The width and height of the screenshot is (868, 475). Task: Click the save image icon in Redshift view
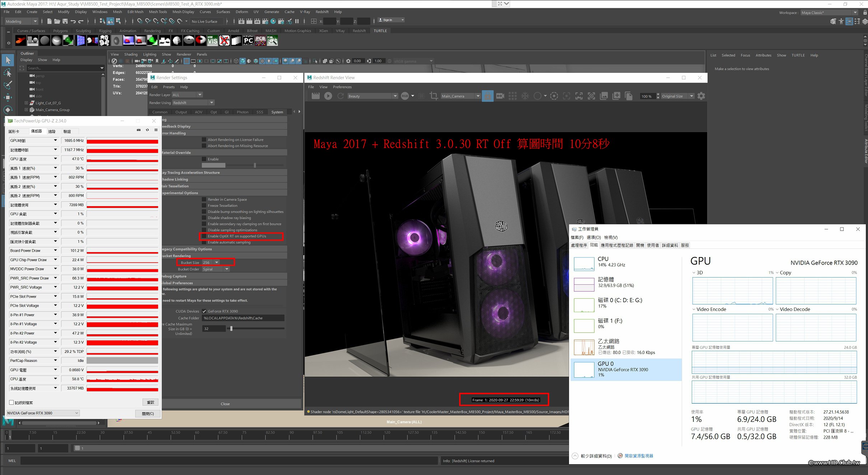pos(604,96)
